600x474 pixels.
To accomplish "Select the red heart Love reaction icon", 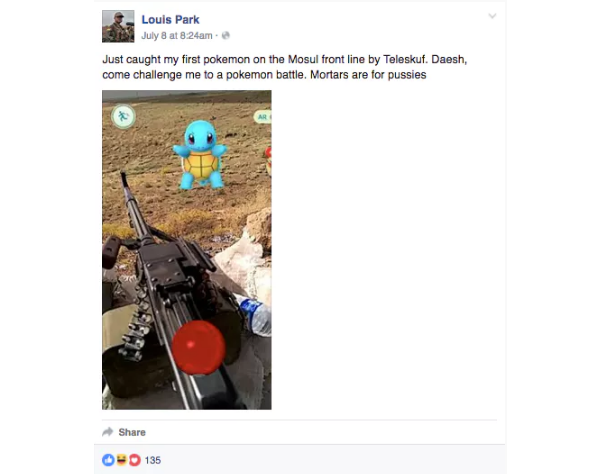I will (134, 460).
